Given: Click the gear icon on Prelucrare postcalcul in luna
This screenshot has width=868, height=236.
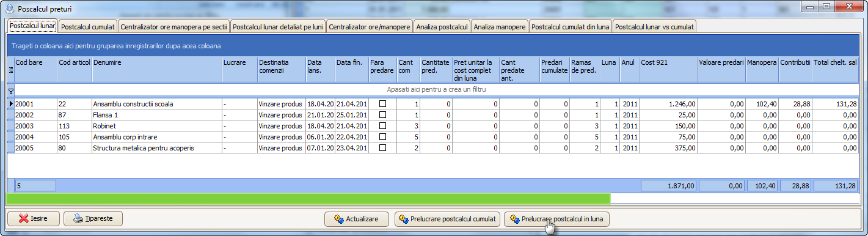Looking at the screenshot, I should click(x=514, y=219).
